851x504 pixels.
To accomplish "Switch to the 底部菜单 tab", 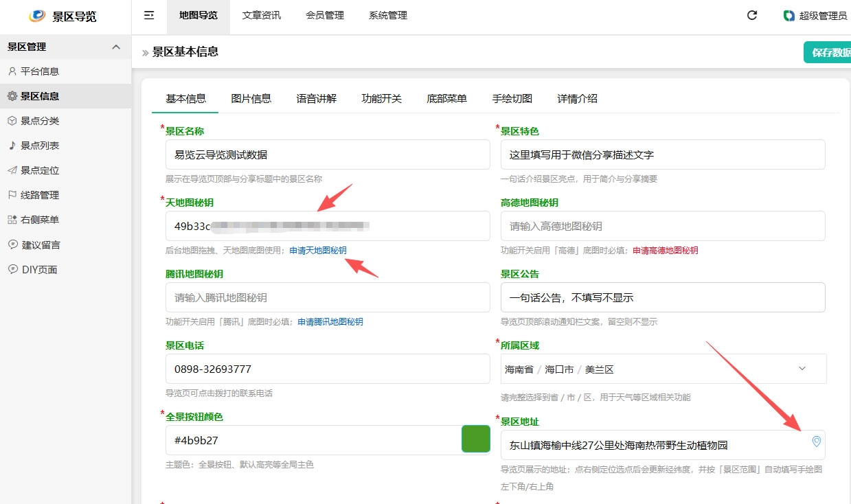I will point(447,99).
